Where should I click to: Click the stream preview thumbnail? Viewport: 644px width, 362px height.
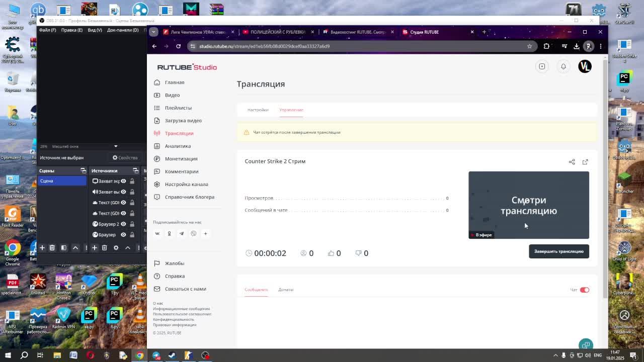529,205
